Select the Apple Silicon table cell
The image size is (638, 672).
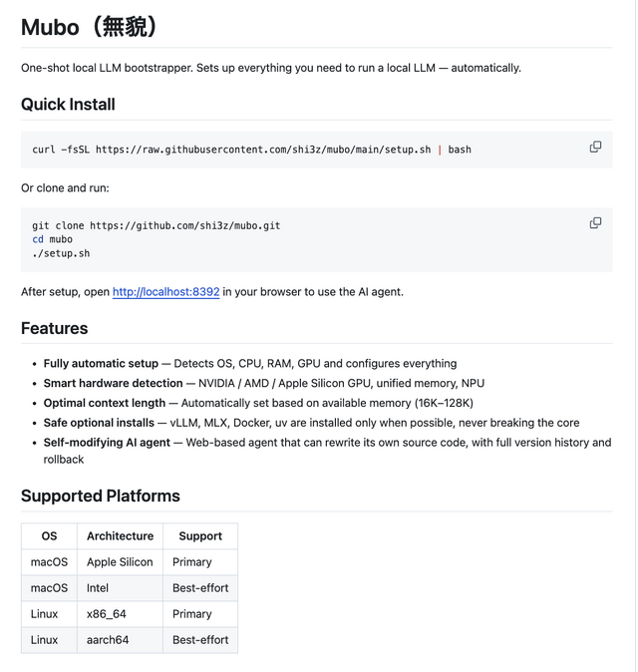pyautogui.click(x=120, y=562)
